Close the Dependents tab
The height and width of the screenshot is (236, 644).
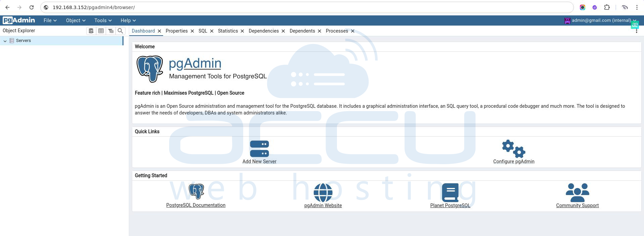click(x=319, y=31)
